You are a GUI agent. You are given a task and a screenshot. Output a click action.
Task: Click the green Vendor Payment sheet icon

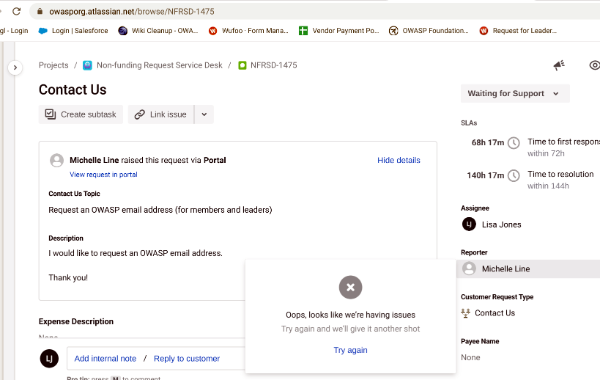click(303, 31)
